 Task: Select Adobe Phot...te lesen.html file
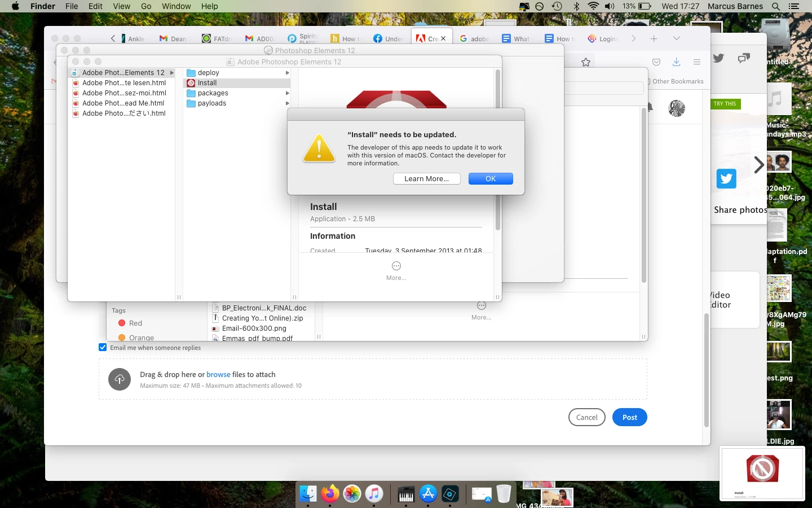[x=123, y=83]
